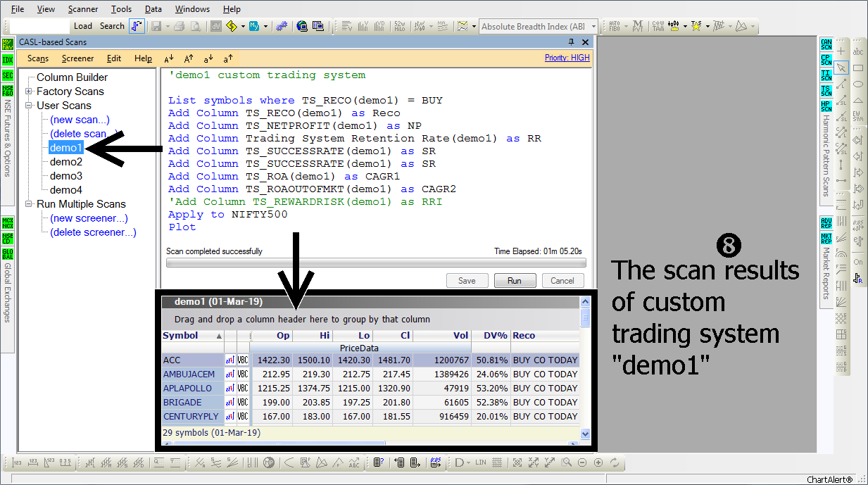The image size is (868, 485).
Task: Click the Auto Fibo toolbar icon
Action: 614,26
